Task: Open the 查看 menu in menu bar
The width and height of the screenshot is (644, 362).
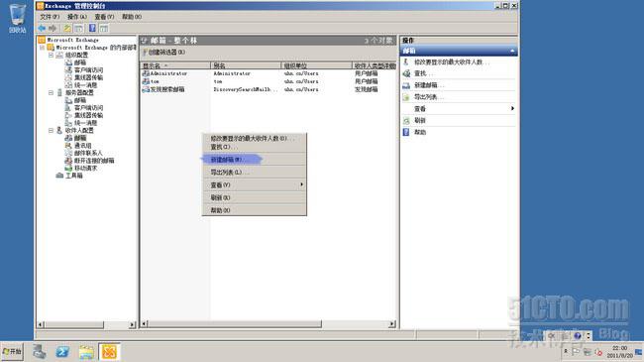Action: pos(104,17)
